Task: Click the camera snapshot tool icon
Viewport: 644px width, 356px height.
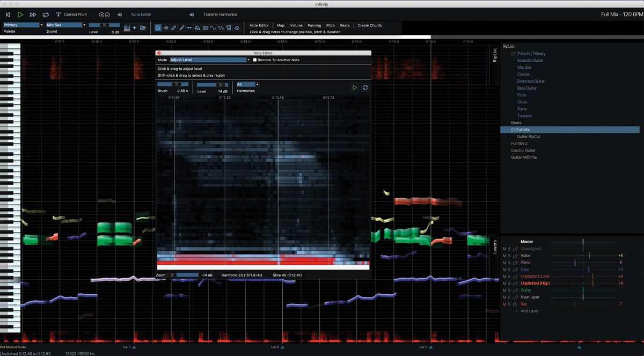Action: click(205, 27)
